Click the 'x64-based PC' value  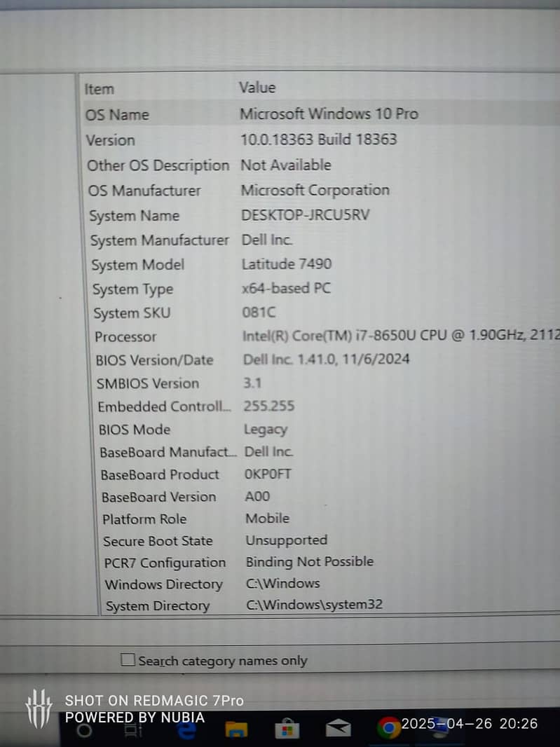pyautogui.click(x=287, y=288)
